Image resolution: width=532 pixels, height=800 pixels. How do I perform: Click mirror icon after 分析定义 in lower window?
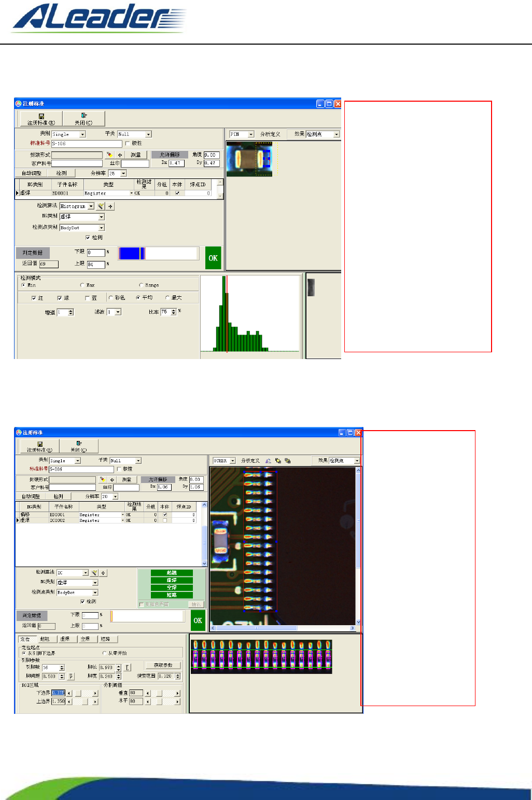point(268,460)
